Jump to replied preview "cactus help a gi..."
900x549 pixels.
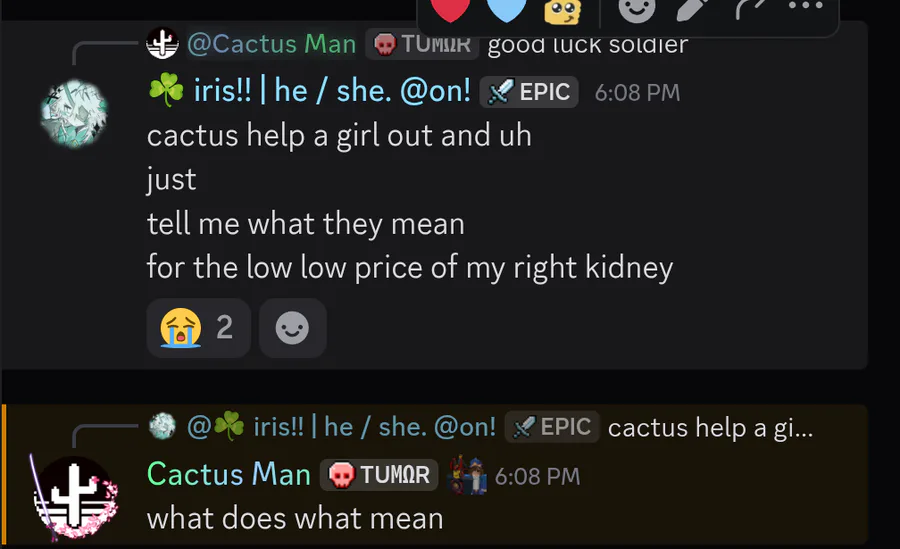[710, 427]
